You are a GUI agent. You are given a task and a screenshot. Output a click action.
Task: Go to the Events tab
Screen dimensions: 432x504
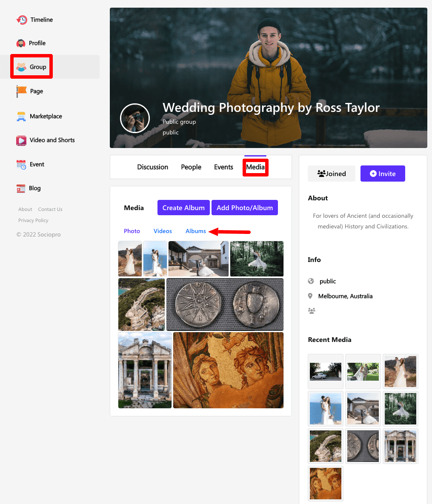[223, 167]
